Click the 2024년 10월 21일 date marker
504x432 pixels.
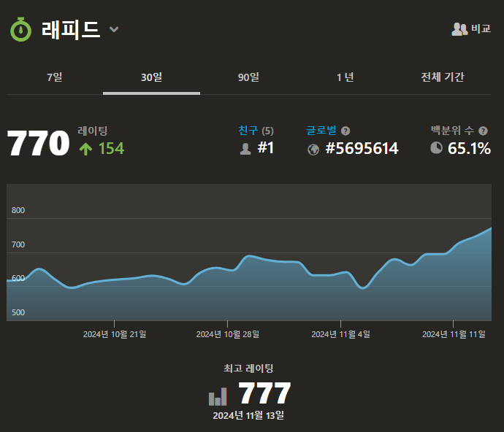pyautogui.click(x=115, y=334)
